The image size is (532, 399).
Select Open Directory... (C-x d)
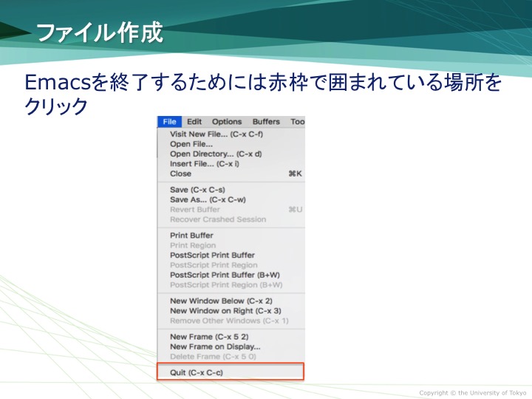click(231, 154)
